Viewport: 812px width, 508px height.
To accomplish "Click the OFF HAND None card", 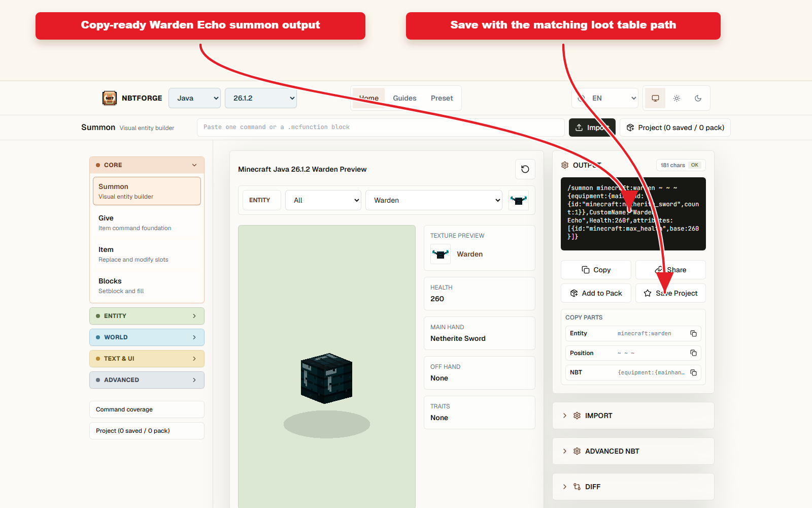I will [x=479, y=373].
